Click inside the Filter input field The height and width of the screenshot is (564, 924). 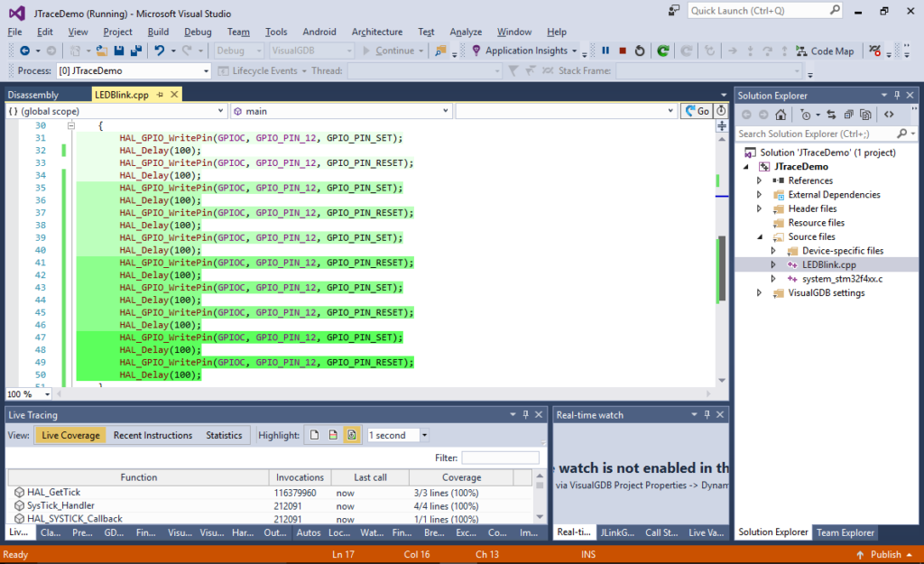(500, 457)
